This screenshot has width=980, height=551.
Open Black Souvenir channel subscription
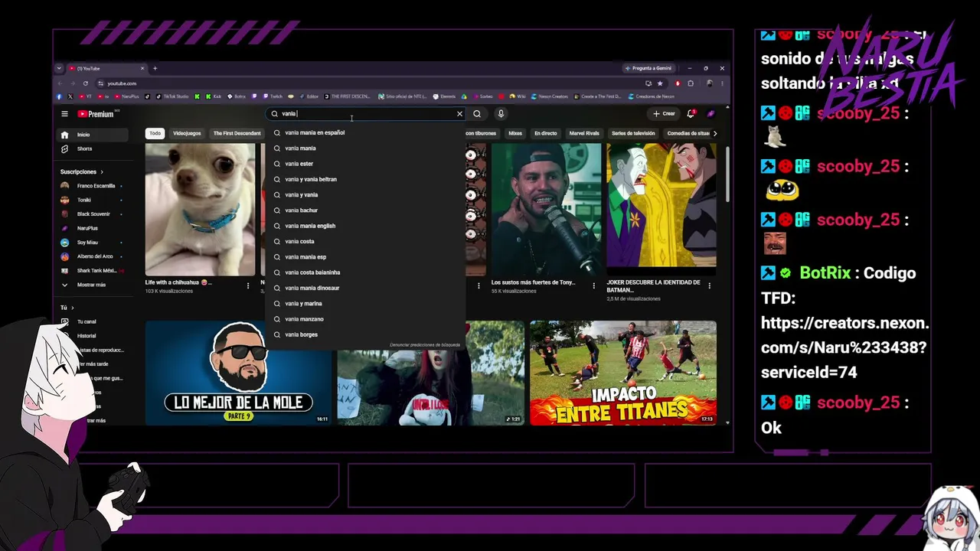click(94, 214)
